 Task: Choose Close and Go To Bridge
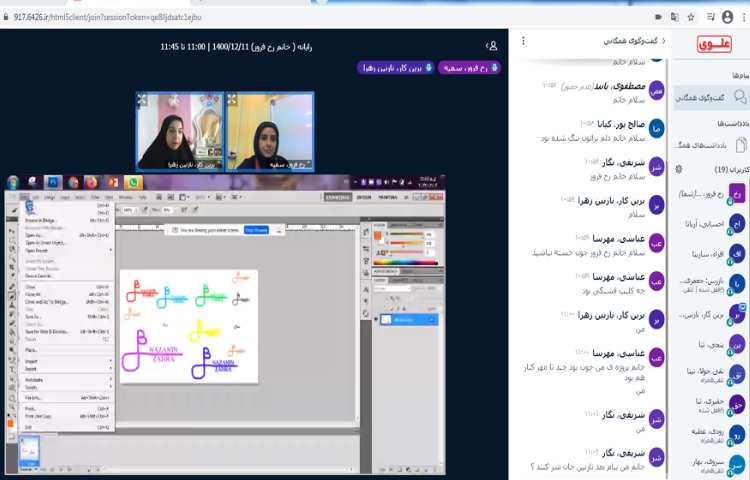coord(67,302)
